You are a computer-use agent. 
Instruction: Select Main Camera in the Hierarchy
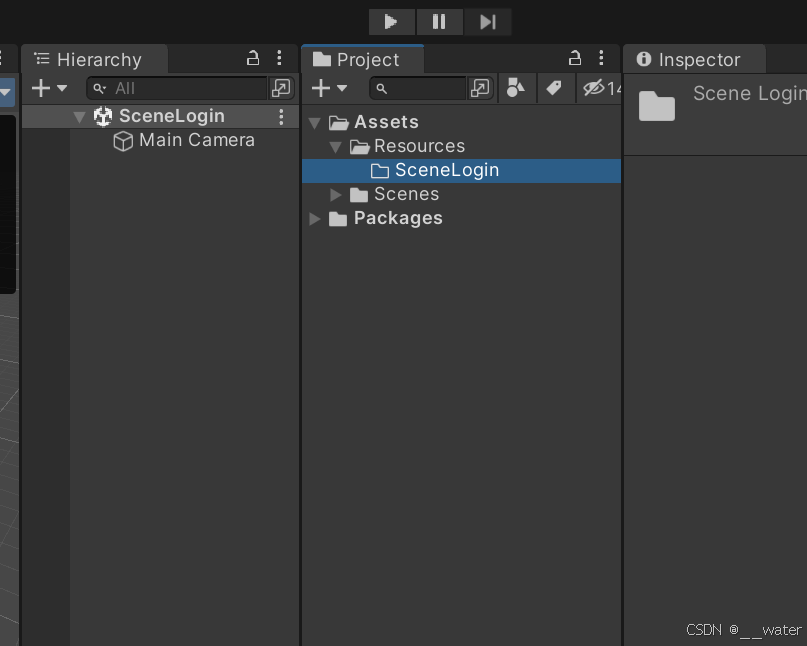(x=197, y=140)
